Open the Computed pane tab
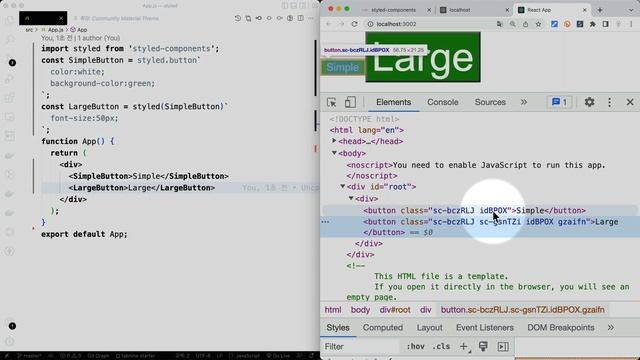This screenshot has height=360, width=640. coord(383,328)
